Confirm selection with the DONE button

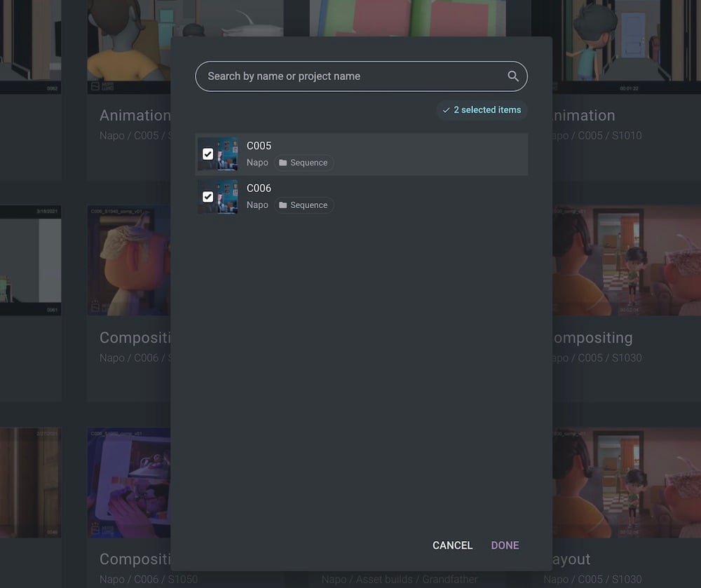point(505,545)
